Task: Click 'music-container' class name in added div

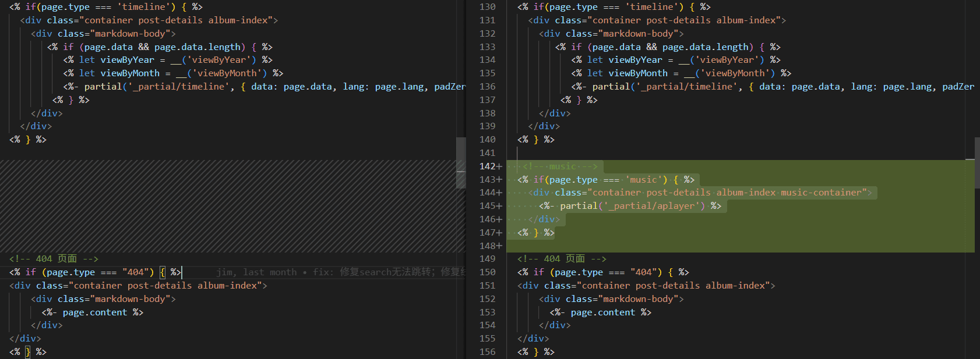Action: 821,193
